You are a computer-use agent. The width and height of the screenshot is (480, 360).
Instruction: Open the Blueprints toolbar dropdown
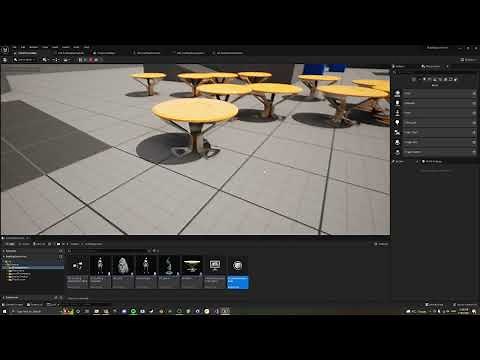[x=56, y=60]
